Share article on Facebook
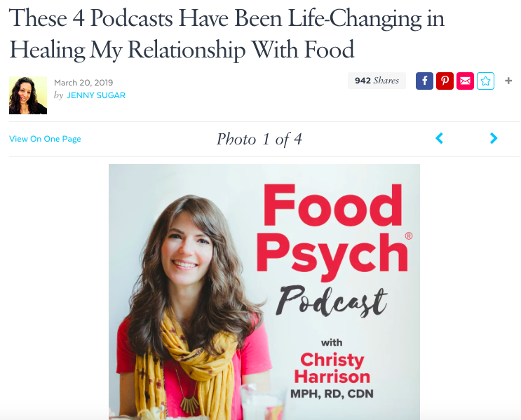This screenshot has width=521, height=420. (x=424, y=81)
